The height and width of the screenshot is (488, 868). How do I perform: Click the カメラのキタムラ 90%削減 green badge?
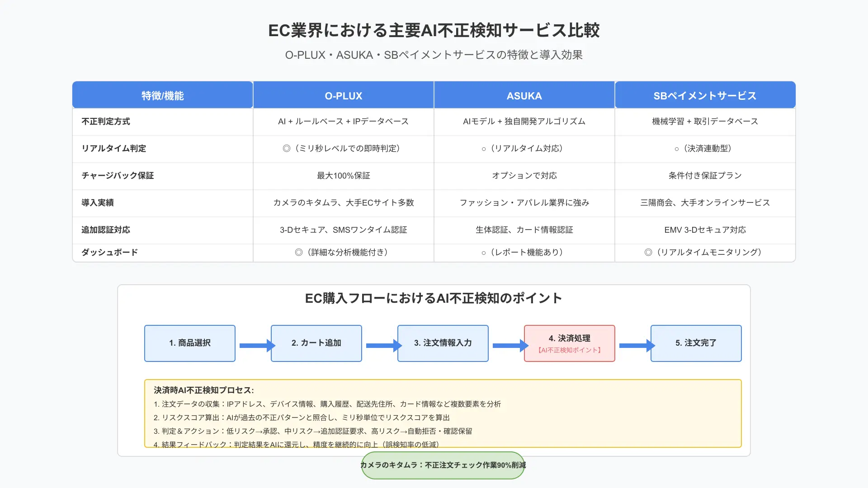point(443,465)
